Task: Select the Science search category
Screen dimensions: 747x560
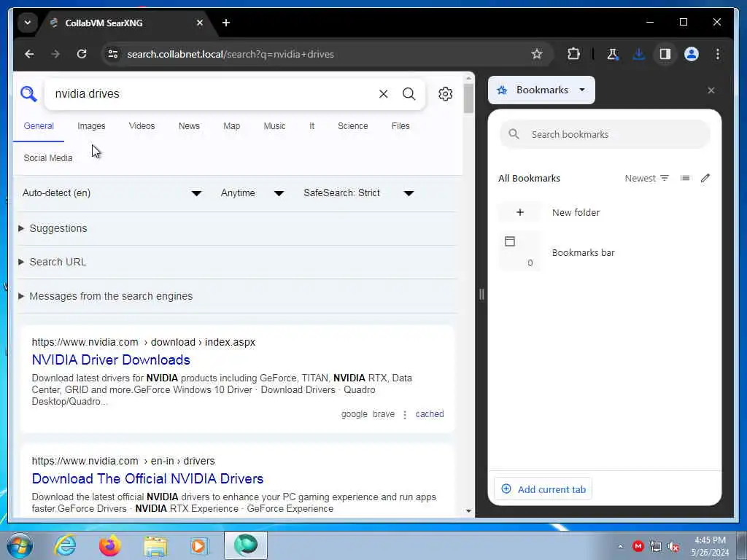Action: pos(352,126)
